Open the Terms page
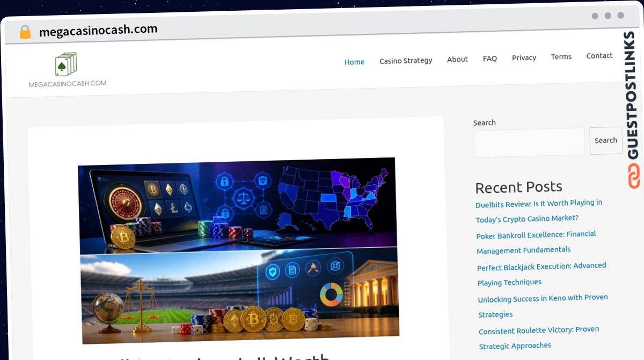Image resolution: width=644 pixels, height=360 pixels. pos(561,56)
